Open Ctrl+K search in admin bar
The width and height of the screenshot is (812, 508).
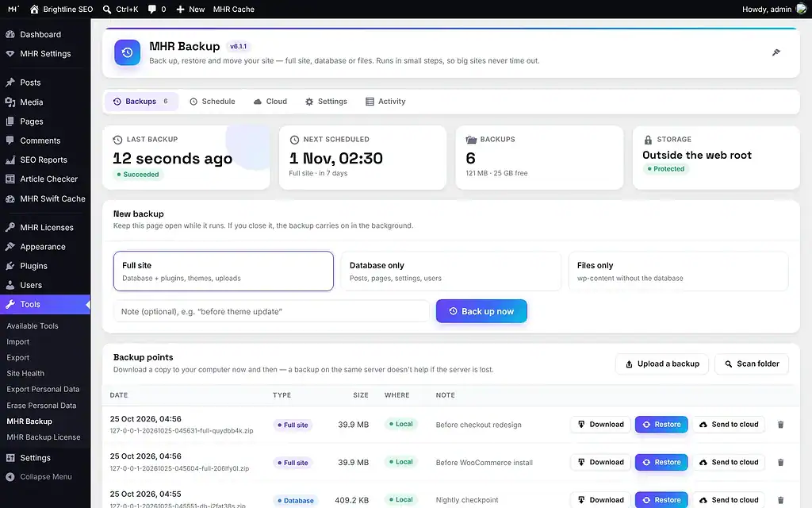pos(121,9)
